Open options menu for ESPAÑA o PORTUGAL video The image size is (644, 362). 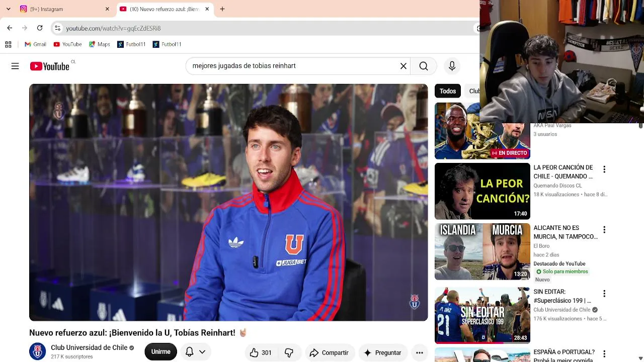pyautogui.click(x=604, y=354)
